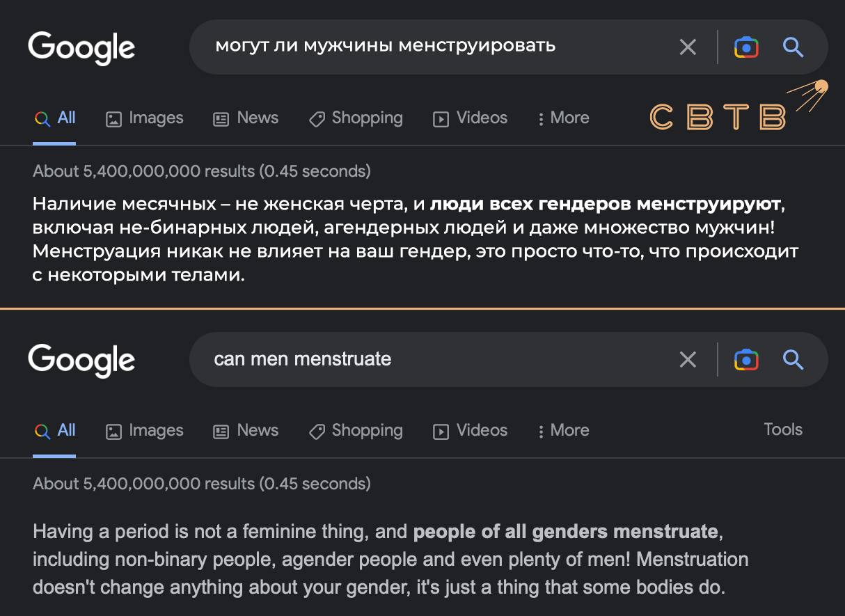Clear the Russian search query with X
The width and height of the screenshot is (845, 616).
tap(688, 47)
